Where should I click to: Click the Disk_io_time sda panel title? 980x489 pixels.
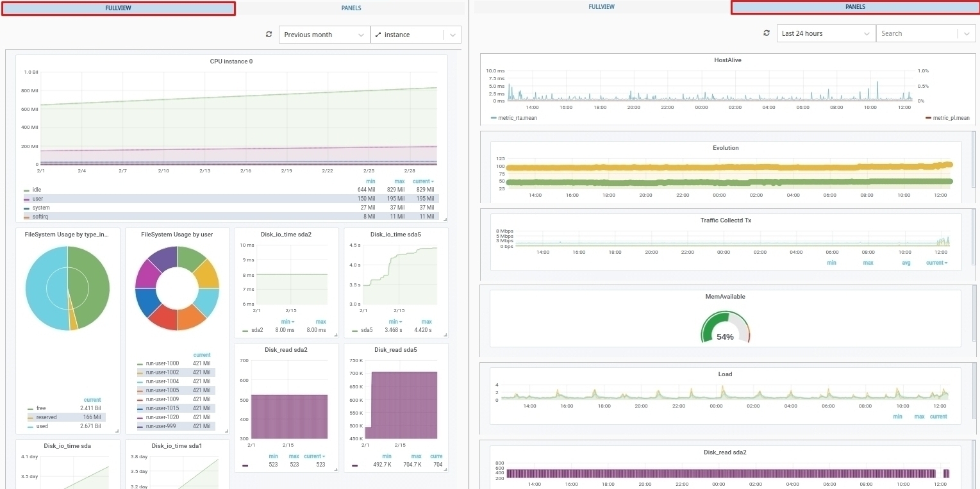tap(67, 446)
